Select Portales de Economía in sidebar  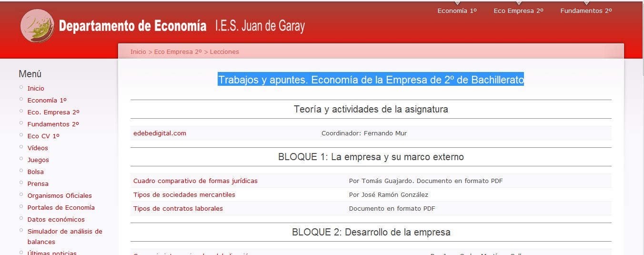point(61,207)
